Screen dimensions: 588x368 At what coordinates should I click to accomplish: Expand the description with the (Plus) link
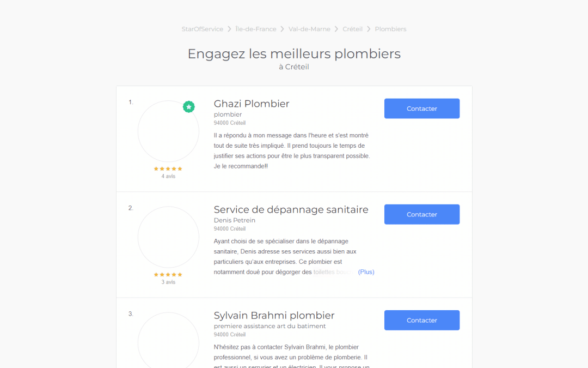pos(366,272)
